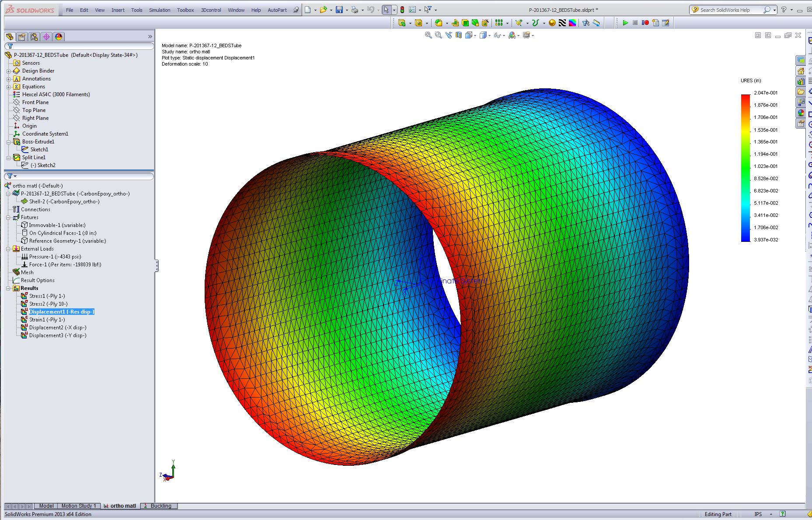Collapse the External Loads tree node

click(8, 249)
